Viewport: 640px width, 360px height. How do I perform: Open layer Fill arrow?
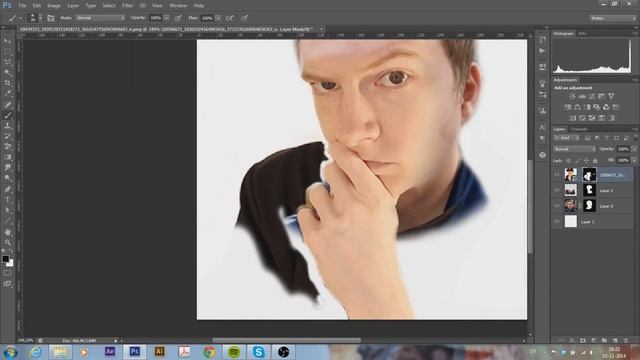[634, 160]
